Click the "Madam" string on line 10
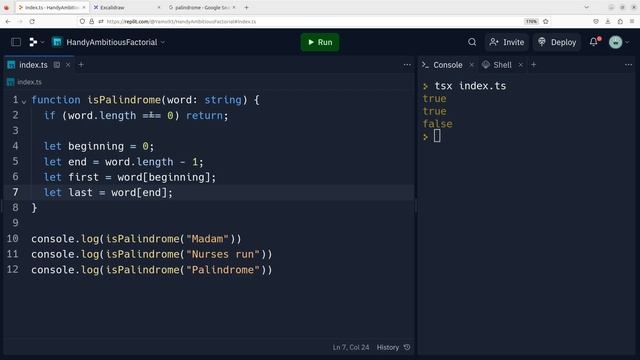Viewport: 640px width, 360px height. coord(207,239)
